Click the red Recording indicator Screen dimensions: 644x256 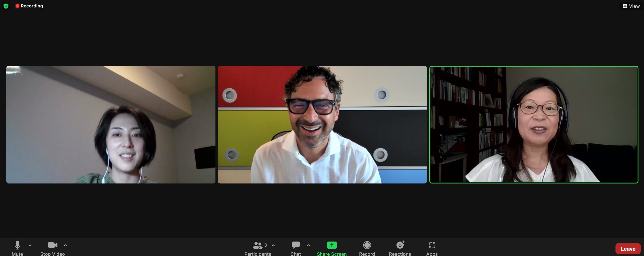point(29,6)
